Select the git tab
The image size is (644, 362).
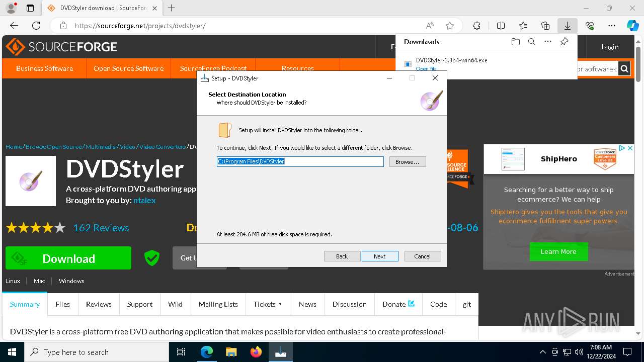pos(467,304)
